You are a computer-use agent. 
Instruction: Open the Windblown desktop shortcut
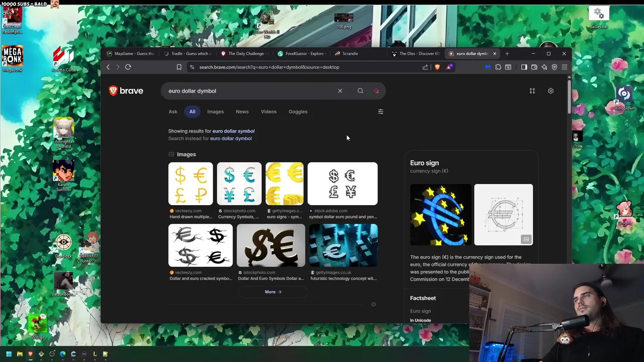[624, 98]
